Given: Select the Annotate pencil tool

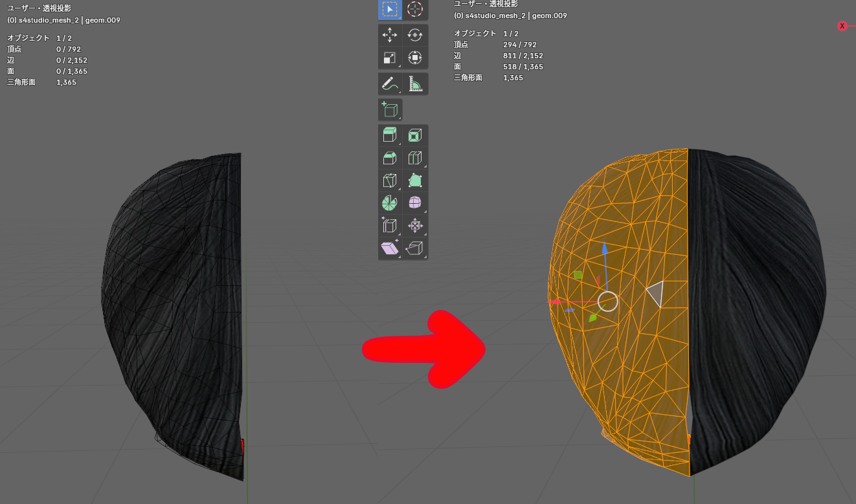Looking at the screenshot, I should point(390,83).
